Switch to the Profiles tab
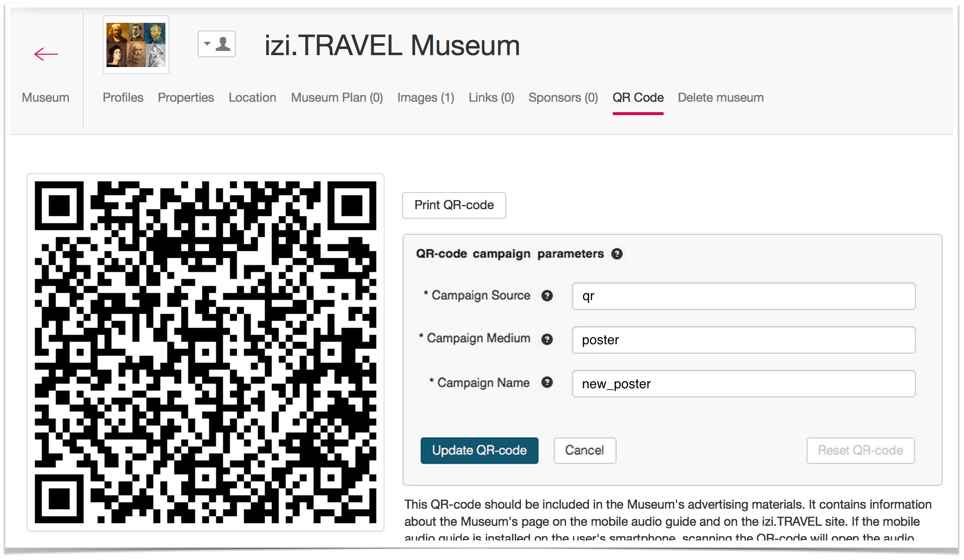 click(123, 97)
